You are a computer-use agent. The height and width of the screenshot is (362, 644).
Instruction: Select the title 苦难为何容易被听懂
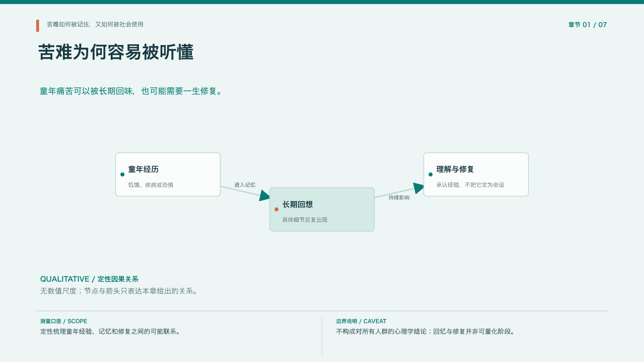116,52
